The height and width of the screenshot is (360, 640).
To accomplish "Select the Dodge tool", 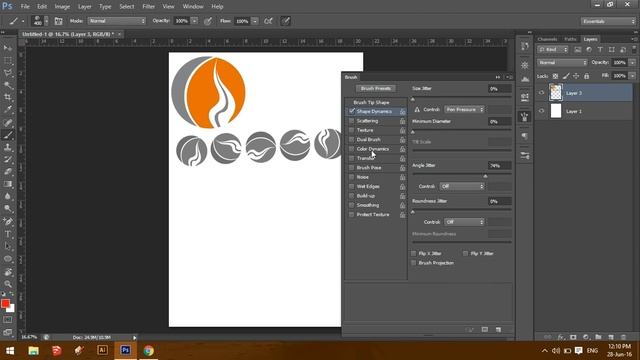I will point(8,209).
